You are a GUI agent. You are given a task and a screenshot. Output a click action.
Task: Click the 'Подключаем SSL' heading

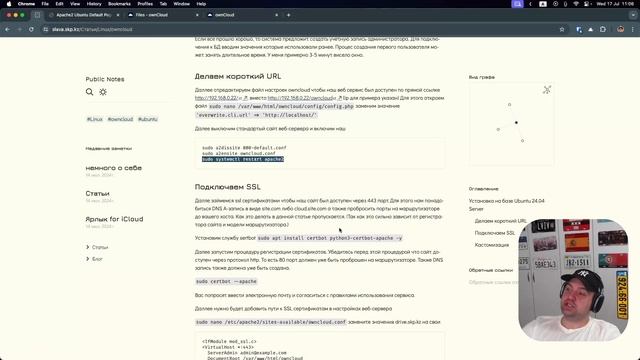coord(227,187)
